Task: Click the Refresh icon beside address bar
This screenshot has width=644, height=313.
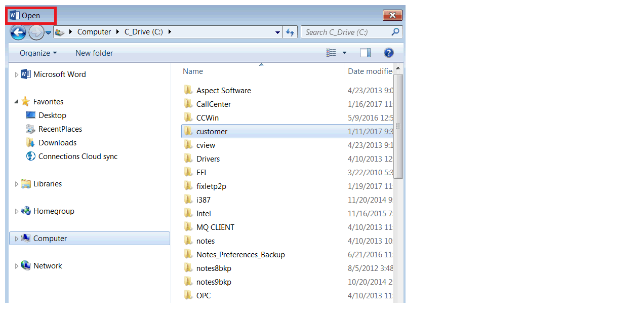Action: [290, 32]
